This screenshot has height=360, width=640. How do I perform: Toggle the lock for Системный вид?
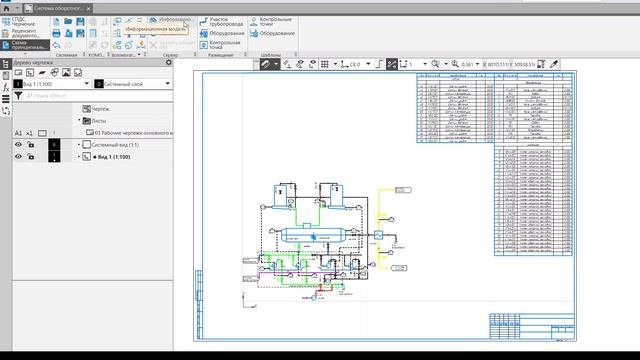click(x=31, y=144)
